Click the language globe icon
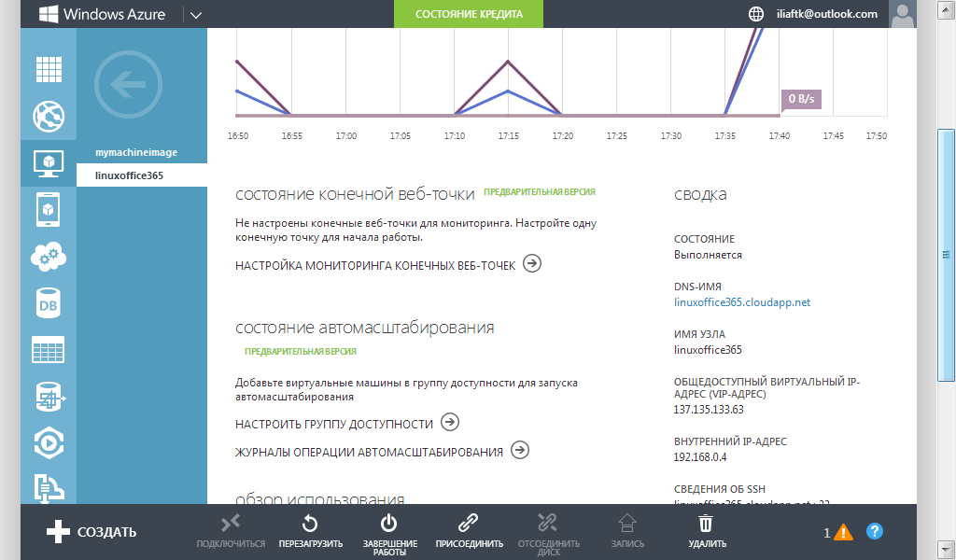 click(756, 14)
